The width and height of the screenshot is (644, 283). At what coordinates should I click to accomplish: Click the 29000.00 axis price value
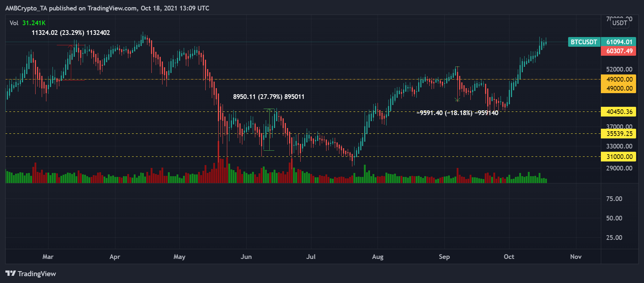[619, 168]
